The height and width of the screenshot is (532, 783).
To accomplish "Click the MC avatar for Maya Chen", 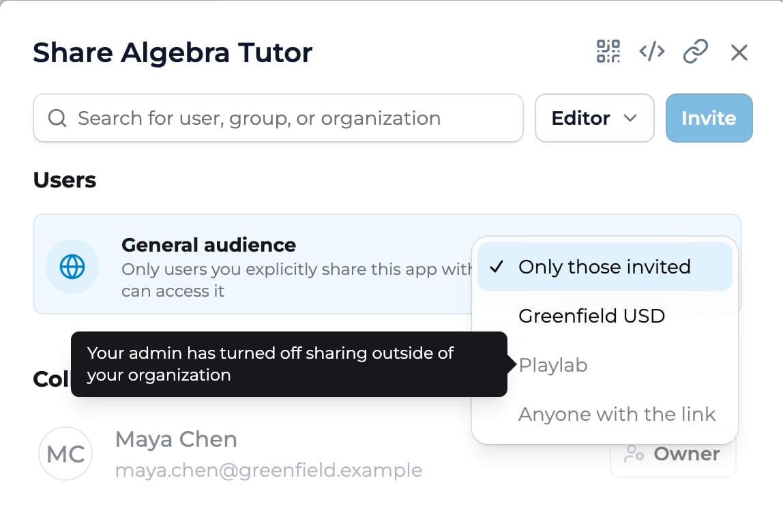I will click(65, 454).
